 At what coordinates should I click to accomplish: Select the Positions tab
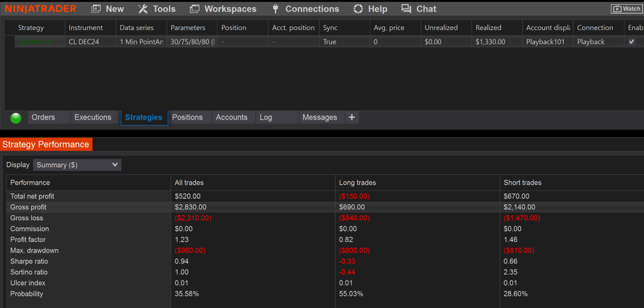pyautogui.click(x=187, y=117)
